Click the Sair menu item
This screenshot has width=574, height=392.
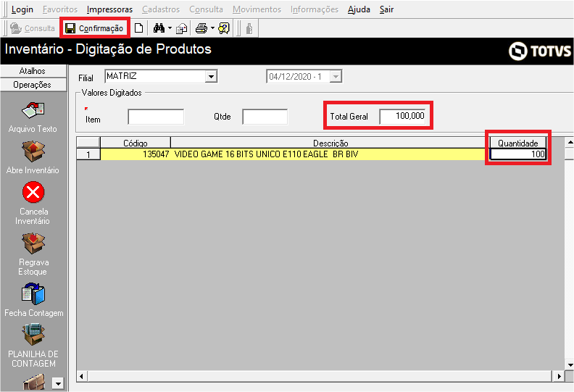pos(386,9)
